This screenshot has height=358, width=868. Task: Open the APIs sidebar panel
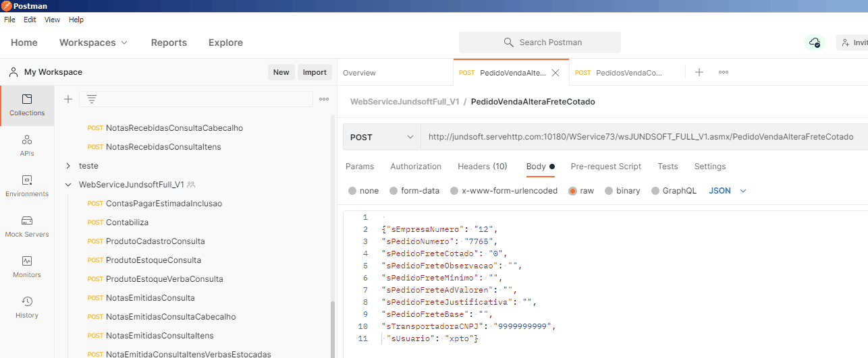pos(27,146)
